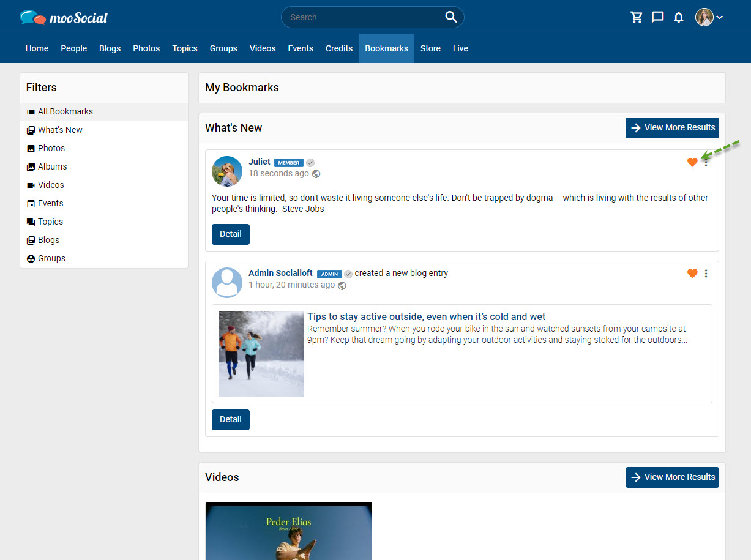Open three-dot menu on Juliet's post
Image resolution: width=751 pixels, height=560 pixels.
tap(706, 162)
